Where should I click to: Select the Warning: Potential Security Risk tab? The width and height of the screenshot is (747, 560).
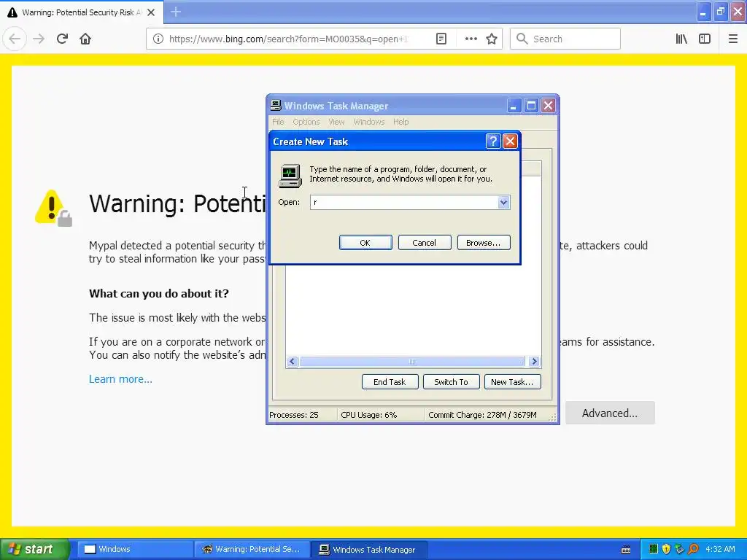[x=82, y=12]
